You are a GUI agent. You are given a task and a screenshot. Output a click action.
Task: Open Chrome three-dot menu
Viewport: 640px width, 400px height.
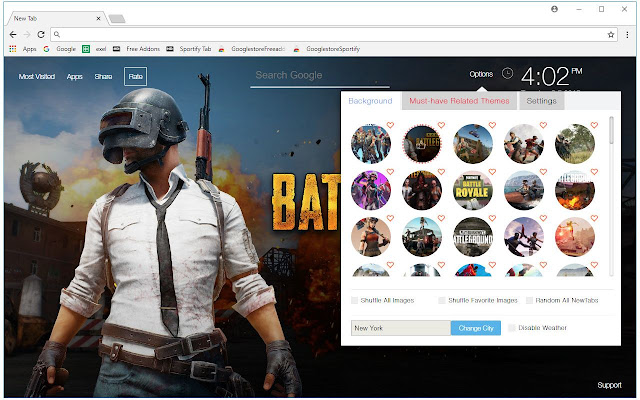627,35
